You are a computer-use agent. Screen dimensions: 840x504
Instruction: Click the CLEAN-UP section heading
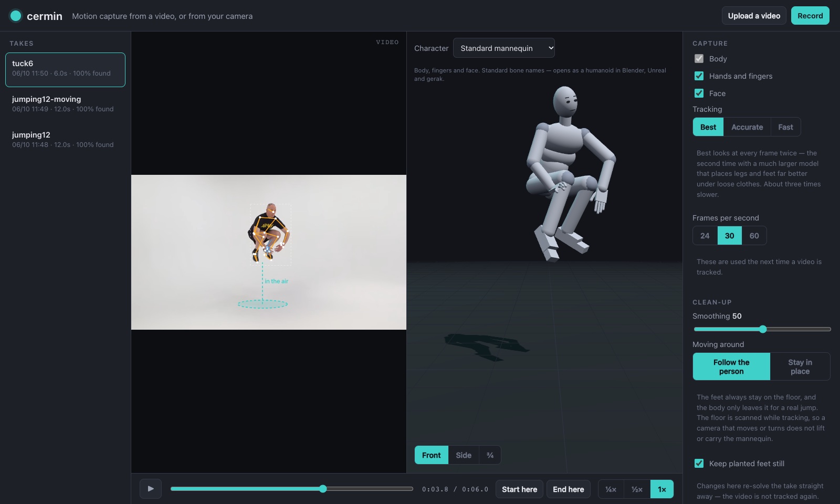click(x=712, y=302)
